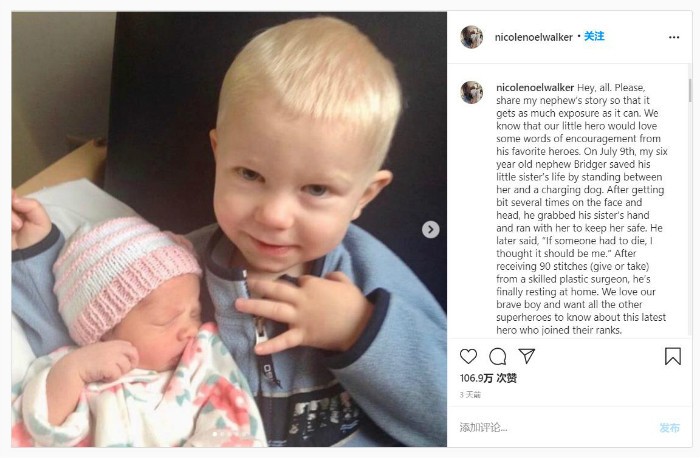Image resolution: width=700 pixels, height=458 pixels.
Task: Save the post with the bookmark icon
Action: (x=673, y=356)
